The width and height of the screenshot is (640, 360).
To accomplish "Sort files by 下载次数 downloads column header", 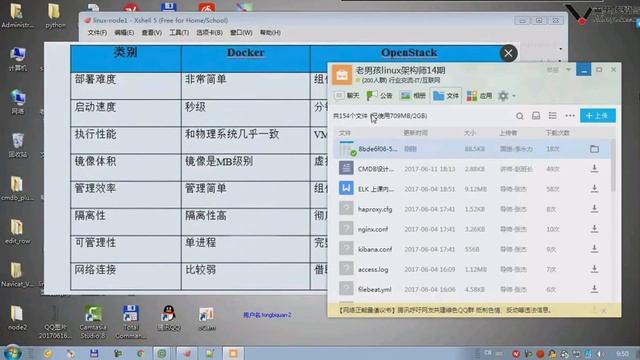I will (x=558, y=133).
